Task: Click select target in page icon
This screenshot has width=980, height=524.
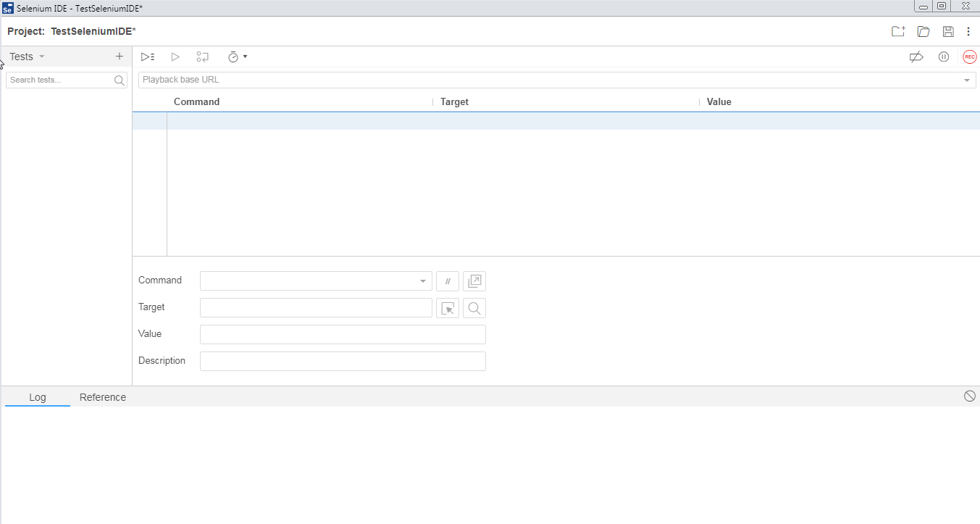Action: pos(448,308)
